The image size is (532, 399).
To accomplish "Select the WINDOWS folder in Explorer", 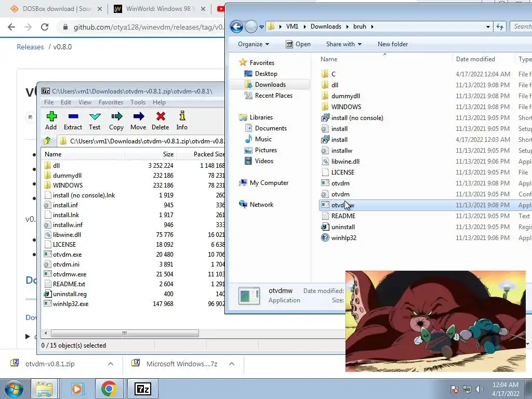I will 346,107.
